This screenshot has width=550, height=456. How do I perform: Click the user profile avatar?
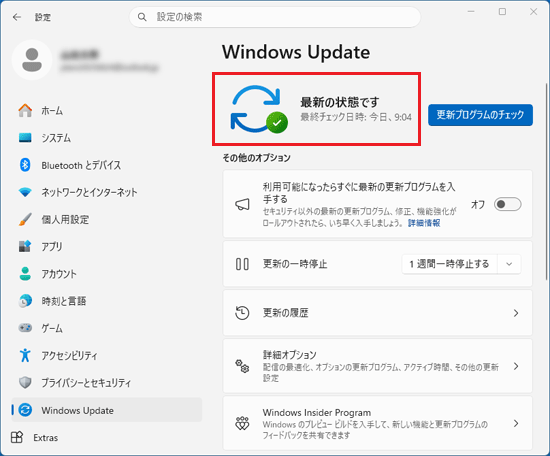[32, 60]
